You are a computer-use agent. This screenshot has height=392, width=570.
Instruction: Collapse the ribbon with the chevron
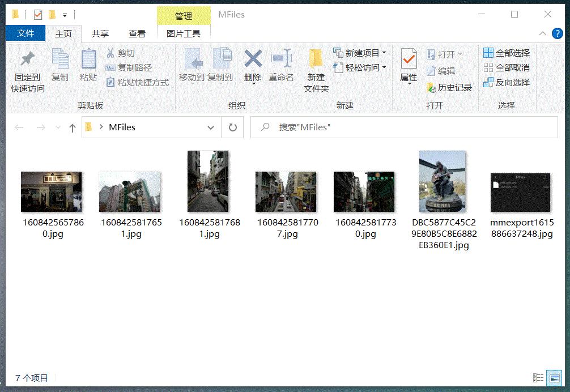(543, 33)
